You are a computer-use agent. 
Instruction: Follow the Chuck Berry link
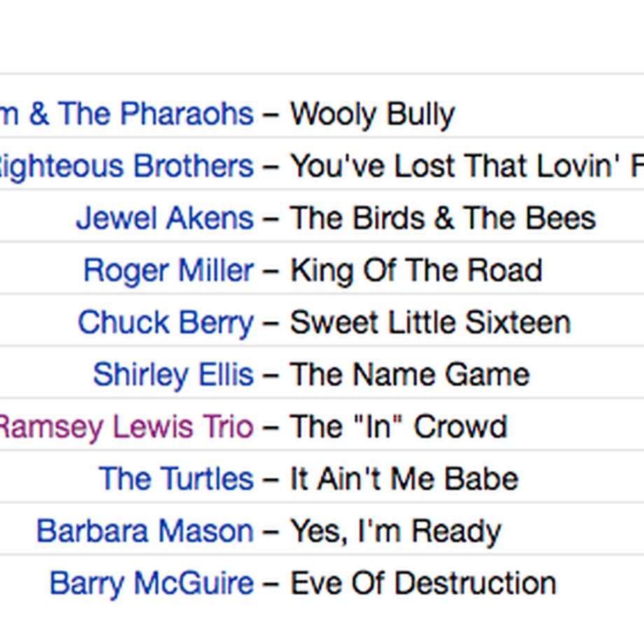point(166,323)
